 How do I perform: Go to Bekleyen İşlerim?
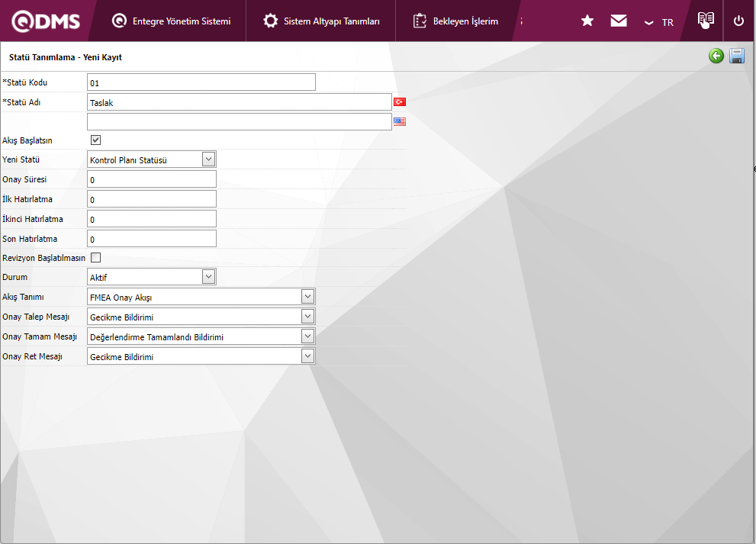(455, 21)
